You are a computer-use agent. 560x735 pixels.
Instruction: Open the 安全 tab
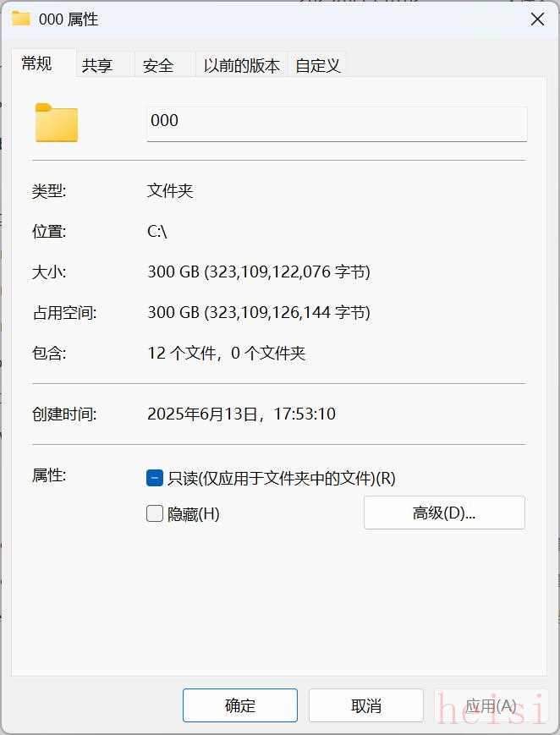click(158, 65)
